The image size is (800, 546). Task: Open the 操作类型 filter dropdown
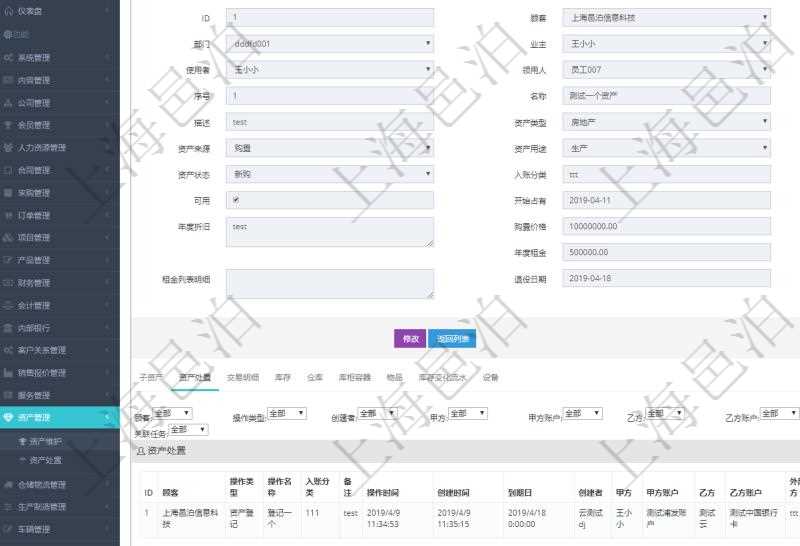(287, 413)
